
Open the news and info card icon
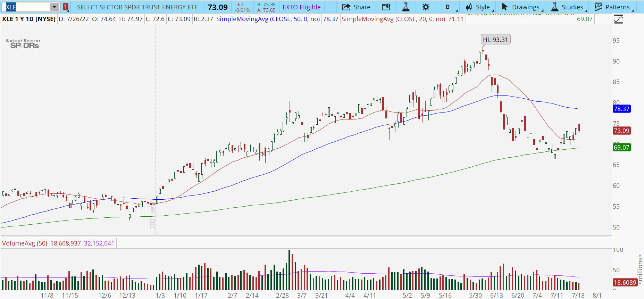coord(386,7)
